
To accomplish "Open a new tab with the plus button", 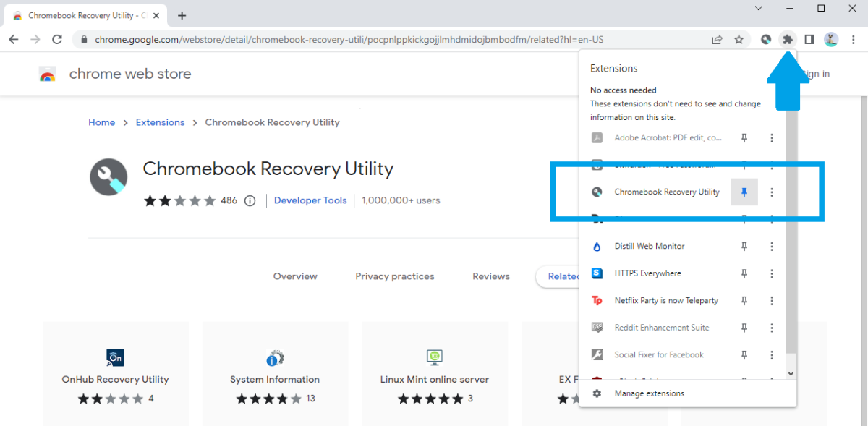I will [182, 15].
